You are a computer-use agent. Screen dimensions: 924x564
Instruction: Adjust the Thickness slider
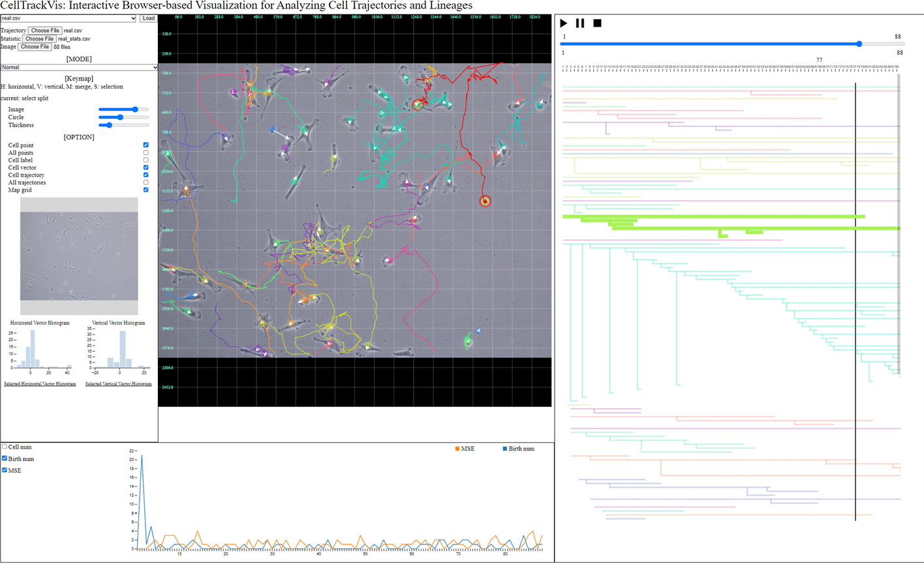click(123, 125)
